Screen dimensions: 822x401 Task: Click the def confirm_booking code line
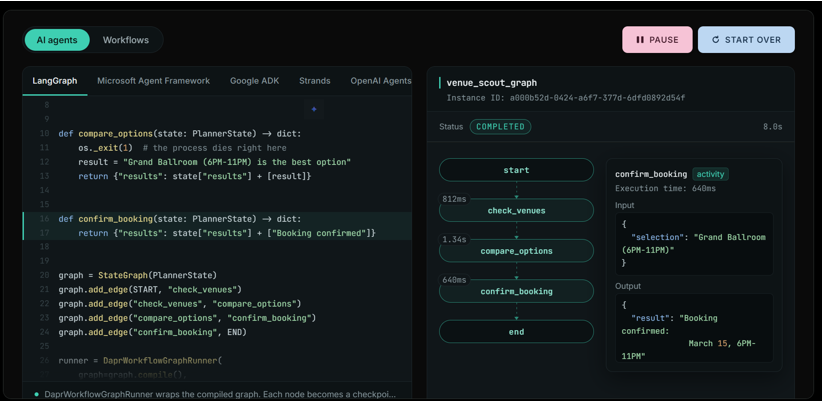[x=180, y=219]
